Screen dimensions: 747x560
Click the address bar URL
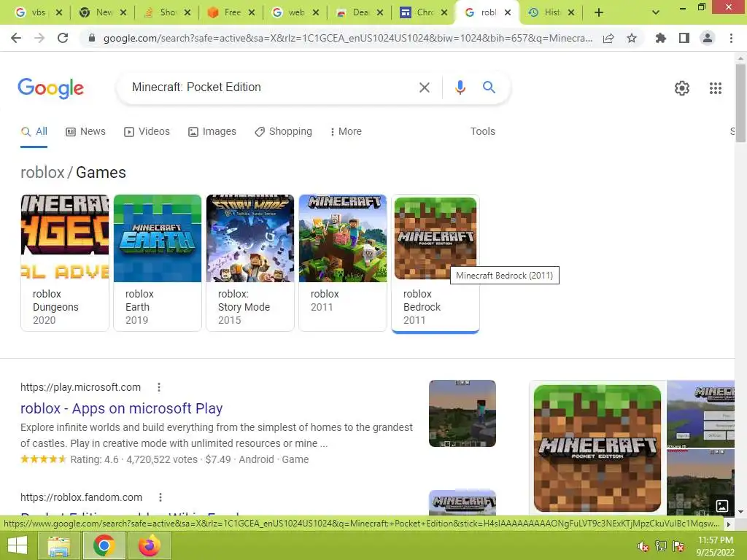point(348,38)
